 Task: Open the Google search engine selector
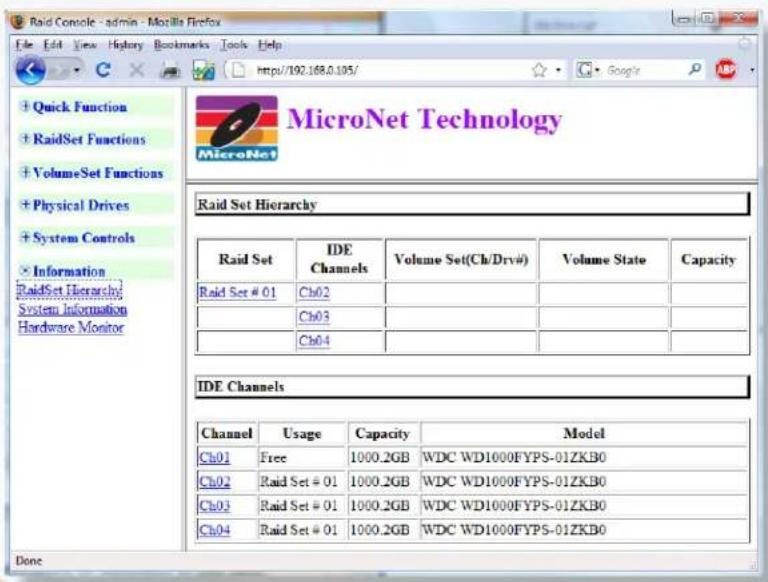pyautogui.click(x=588, y=70)
